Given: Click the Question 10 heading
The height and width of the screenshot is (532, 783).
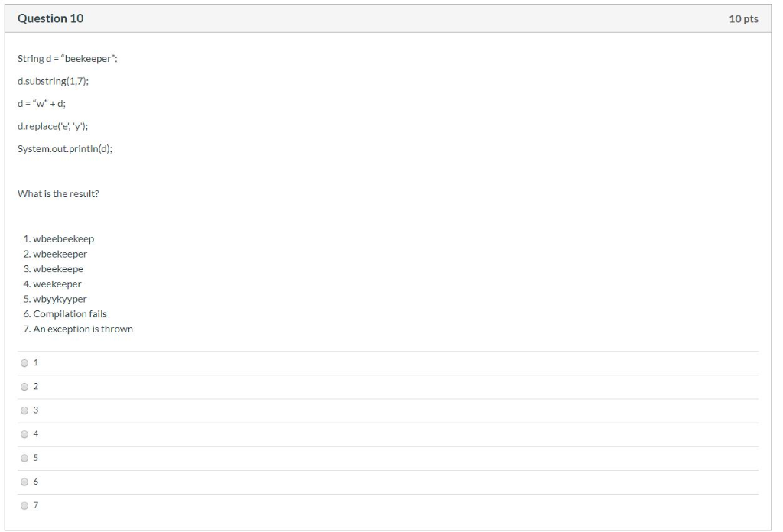Looking at the screenshot, I should pos(50,18).
